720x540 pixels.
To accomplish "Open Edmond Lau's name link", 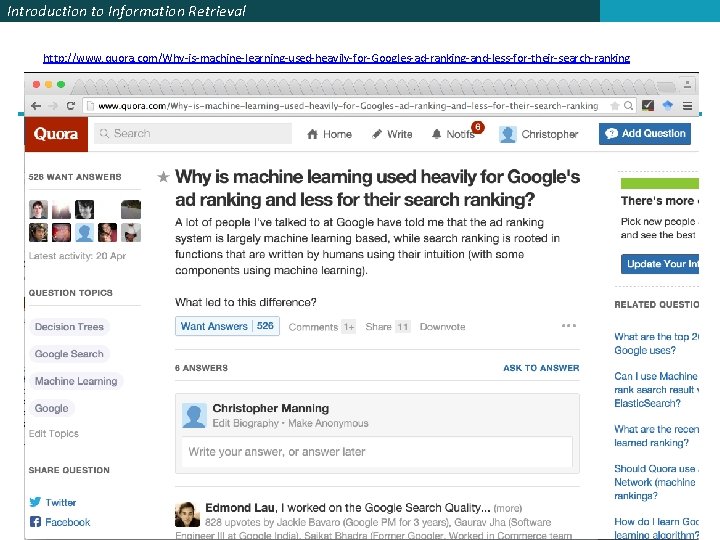I will tap(240, 508).
